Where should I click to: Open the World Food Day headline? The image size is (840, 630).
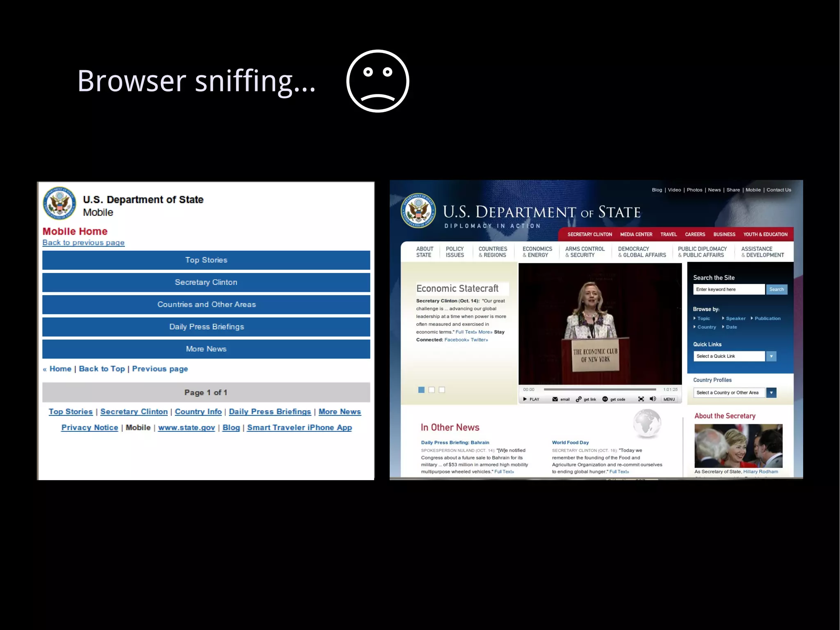point(570,442)
